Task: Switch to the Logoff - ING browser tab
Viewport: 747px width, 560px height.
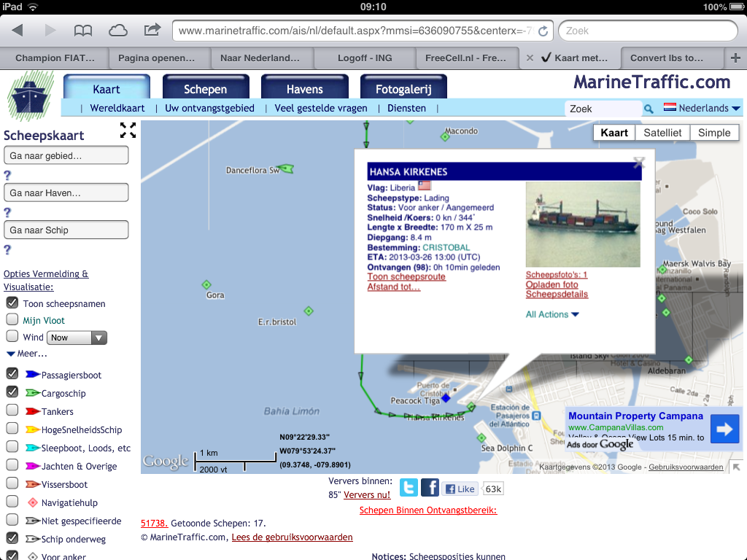Action: [x=365, y=58]
